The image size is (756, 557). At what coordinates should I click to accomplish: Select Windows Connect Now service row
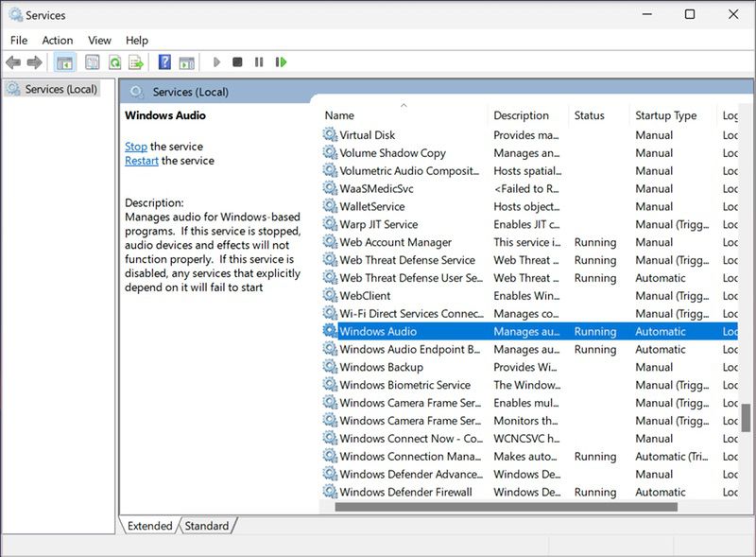pyautogui.click(x=529, y=438)
